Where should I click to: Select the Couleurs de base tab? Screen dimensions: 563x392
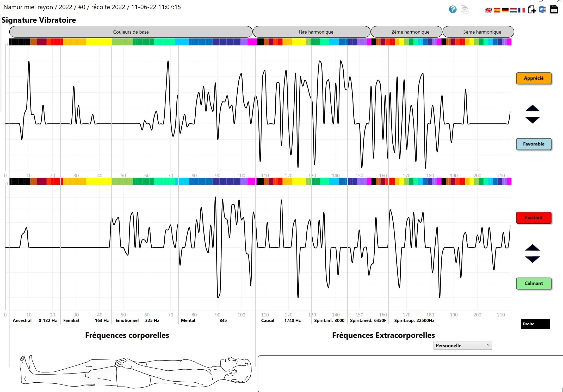(131, 32)
